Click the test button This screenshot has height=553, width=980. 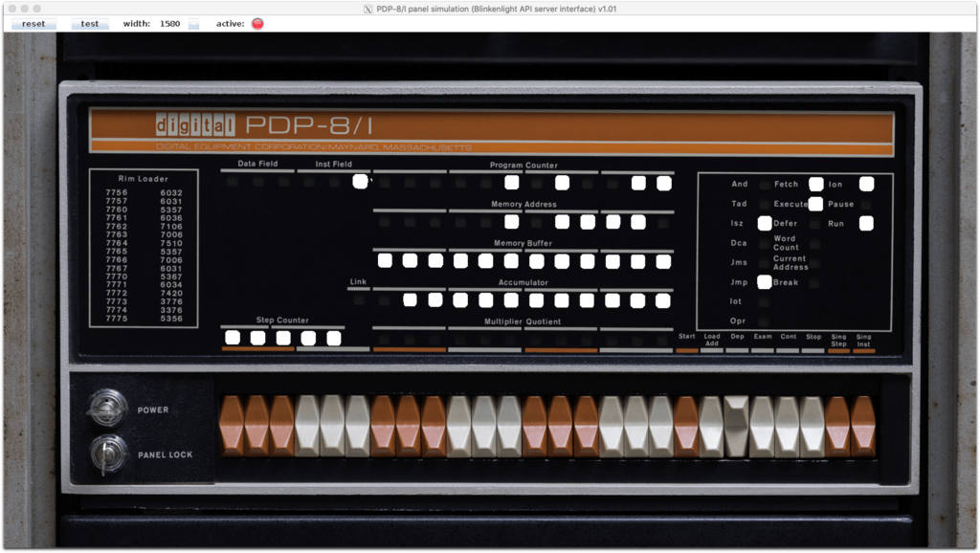(x=89, y=24)
